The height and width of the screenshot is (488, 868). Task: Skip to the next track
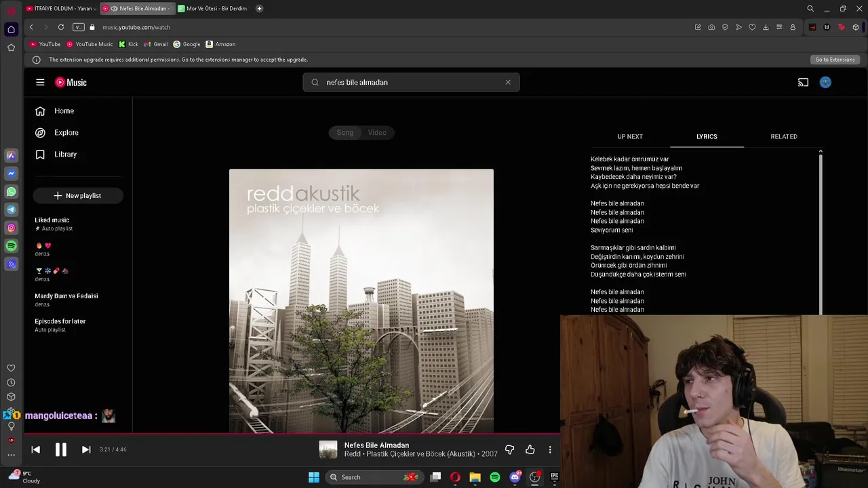tap(86, 449)
